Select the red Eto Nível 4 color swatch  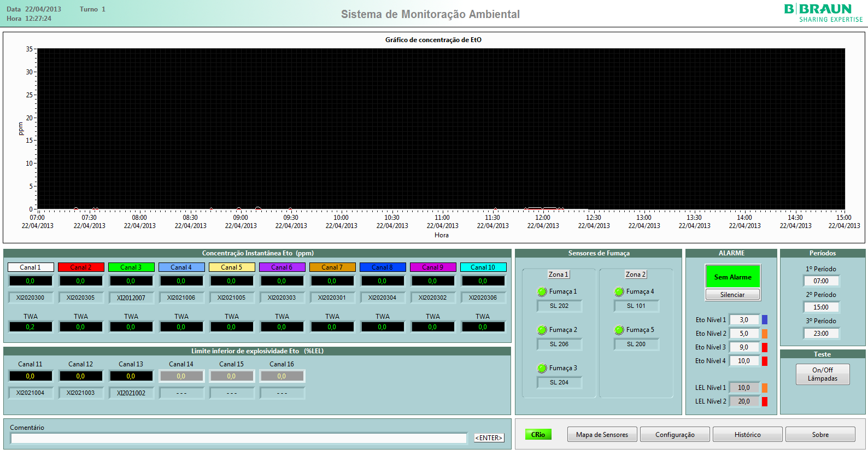coord(765,361)
